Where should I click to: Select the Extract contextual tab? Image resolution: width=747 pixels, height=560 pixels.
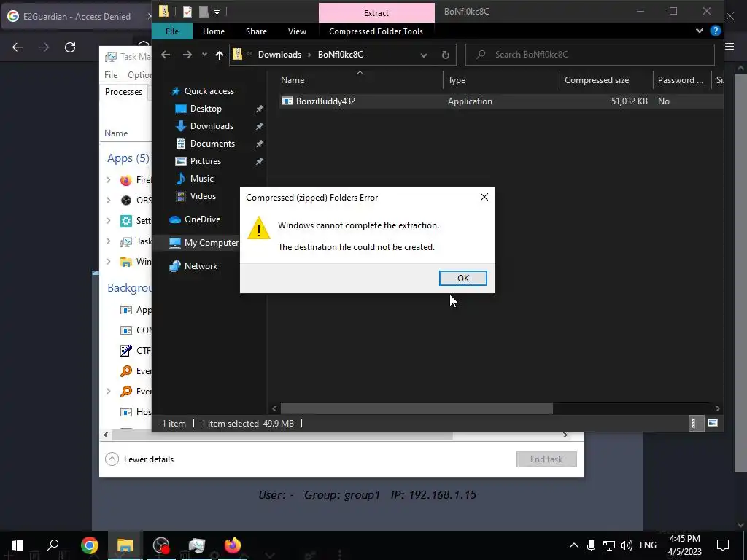pyautogui.click(x=376, y=13)
